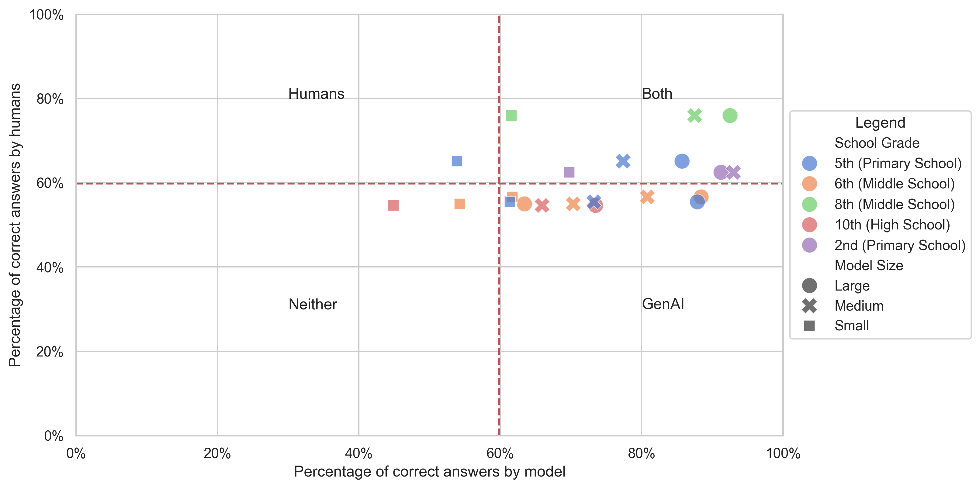Select the purple square data point
The image size is (980, 489).
(x=569, y=172)
